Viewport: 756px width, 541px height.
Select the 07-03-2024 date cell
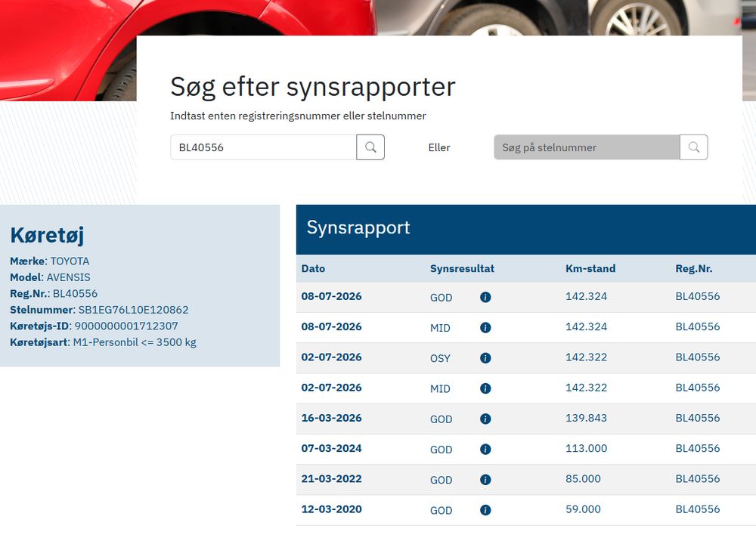331,448
